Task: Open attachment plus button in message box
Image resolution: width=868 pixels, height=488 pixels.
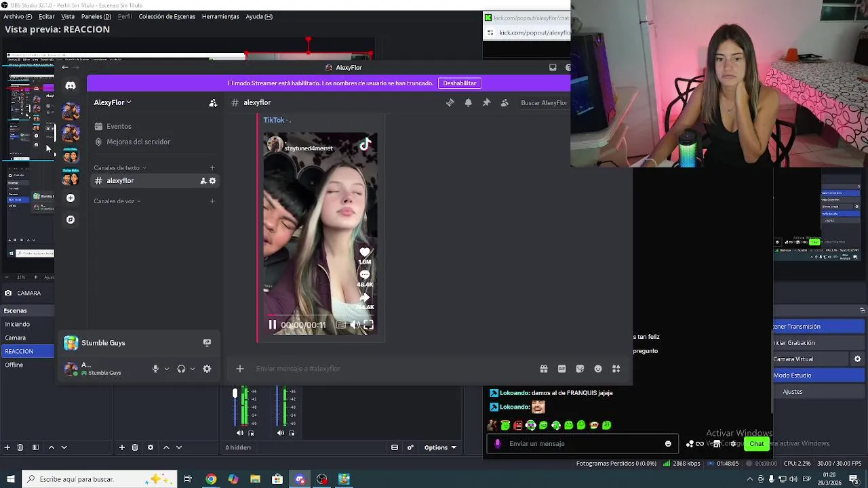Action: tap(239, 369)
